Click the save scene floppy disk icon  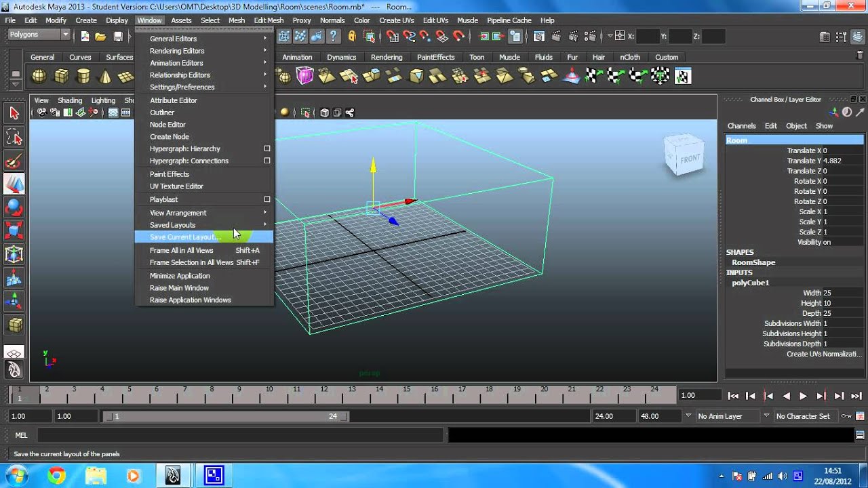coord(118,37)
